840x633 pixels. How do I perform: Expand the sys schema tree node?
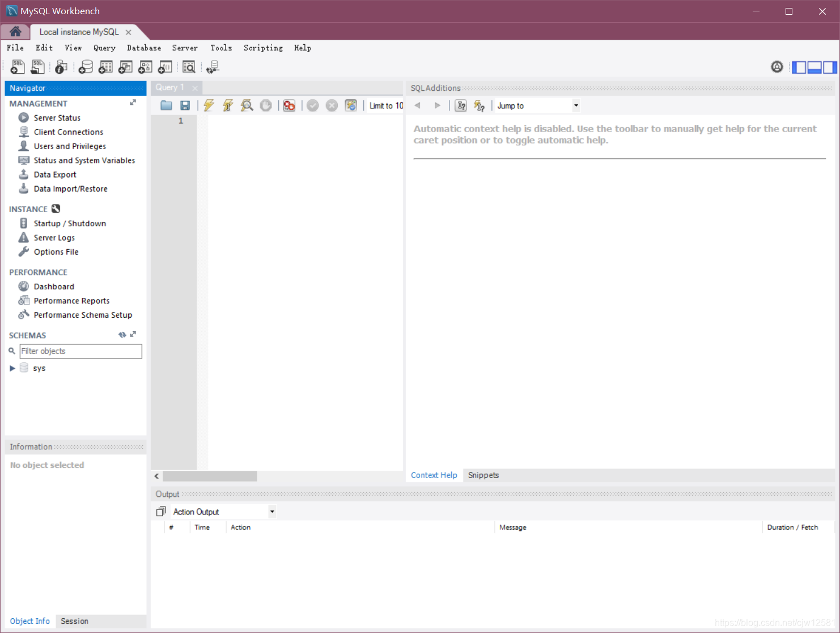click(12, 368)
